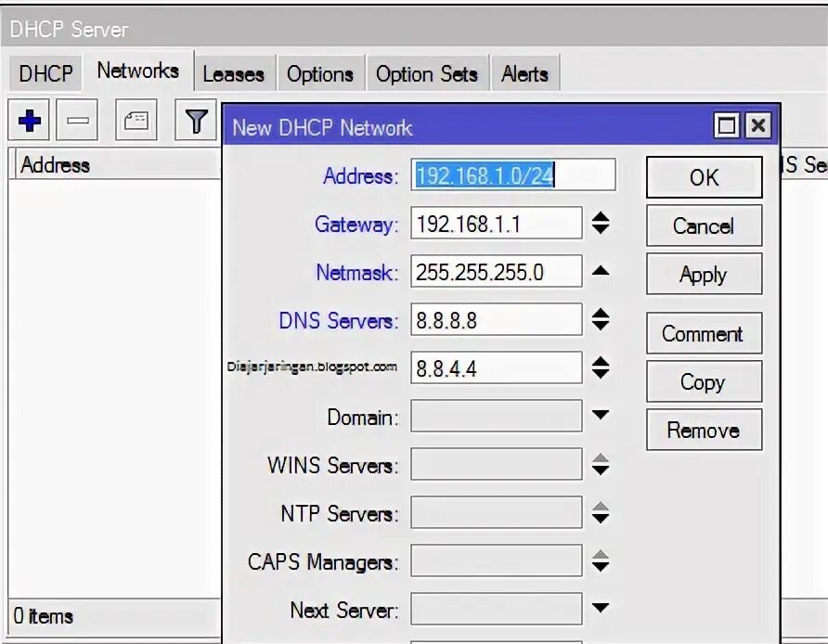Close the New DHCP Network dialog
Screen dimensions: 828x644
(x=758, y=125)
